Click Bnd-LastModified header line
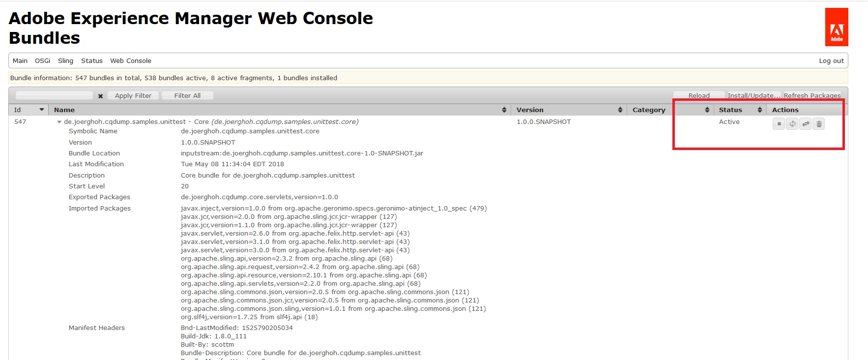The height and width of the screenshot is (360, 868). coord(236,328)
